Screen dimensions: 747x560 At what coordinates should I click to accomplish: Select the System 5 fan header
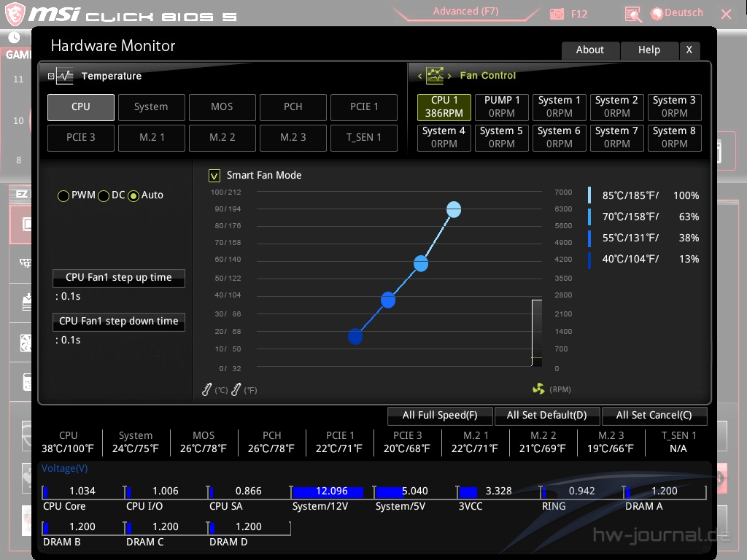pyautogui.click(x=502, y=138)
